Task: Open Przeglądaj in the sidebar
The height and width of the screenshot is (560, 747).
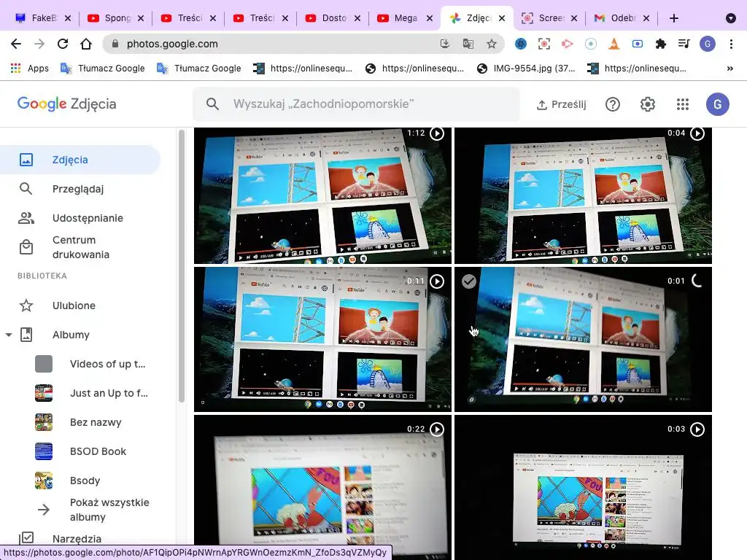Action: (80, 189)
